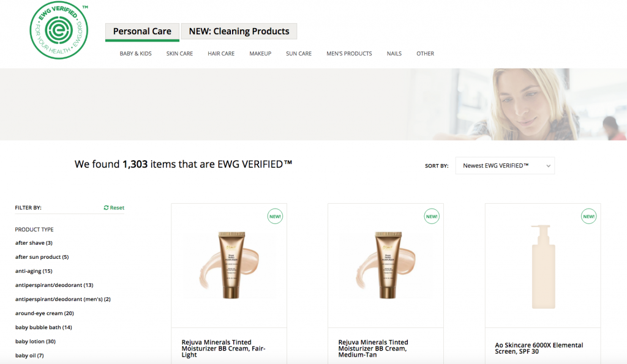
Task: Filter by around-eye cream (20)
Action: [44, 313]
